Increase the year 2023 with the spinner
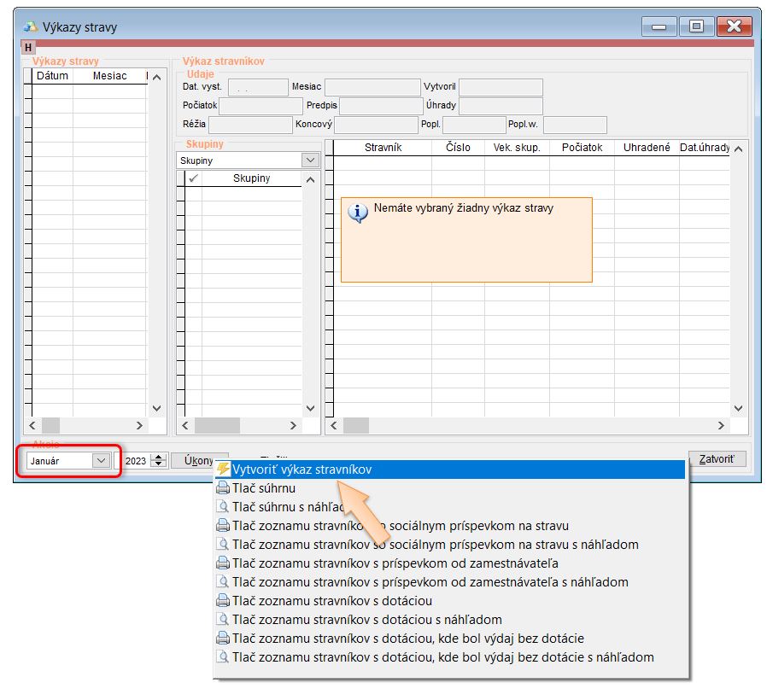The width and height of the screenshot is (767, 700). [158, 457]
